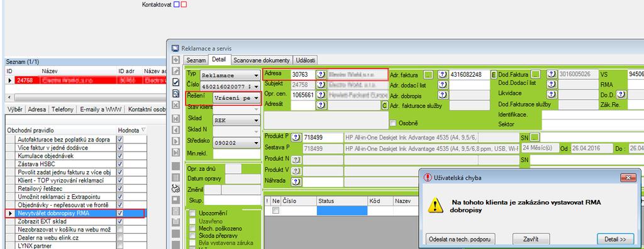Go to the next record arrow icon
644x249 pixels.
coord(176,141)
